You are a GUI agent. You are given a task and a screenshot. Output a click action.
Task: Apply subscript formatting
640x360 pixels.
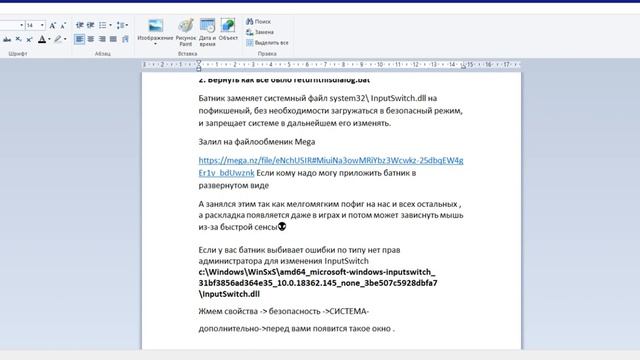pos(18,39)
